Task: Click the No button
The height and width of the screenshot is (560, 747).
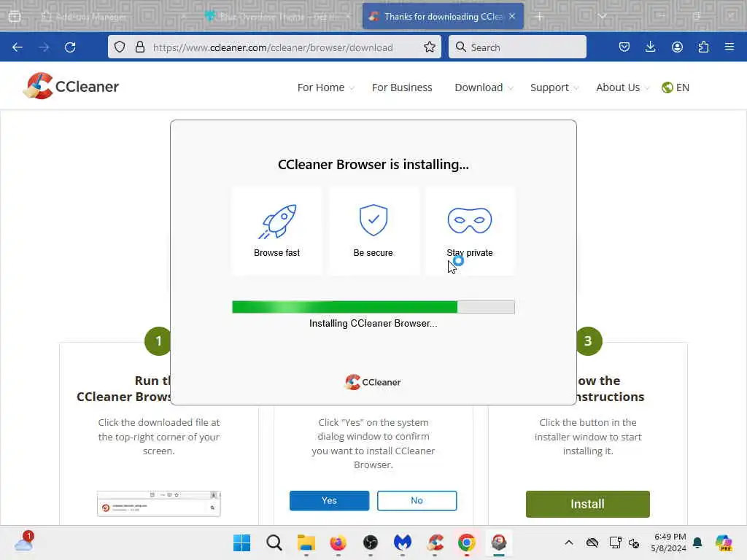Action: 417,500
